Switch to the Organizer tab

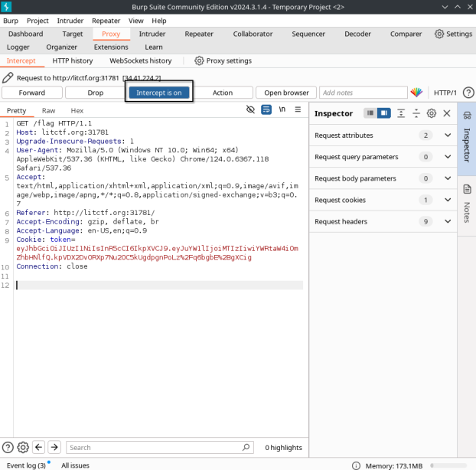coord(62,47)
